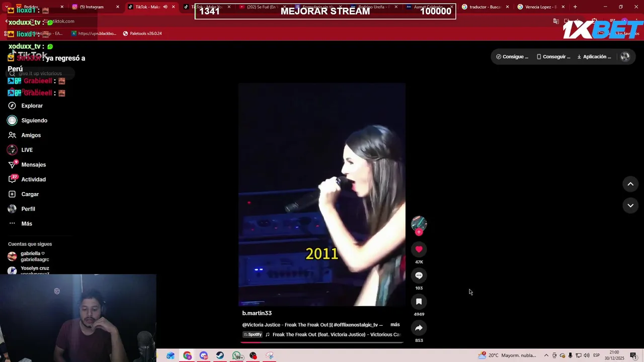This screenshot has height=362, width=644.
Task: Like the video with the heart icon
Action: tap(419, 249)
